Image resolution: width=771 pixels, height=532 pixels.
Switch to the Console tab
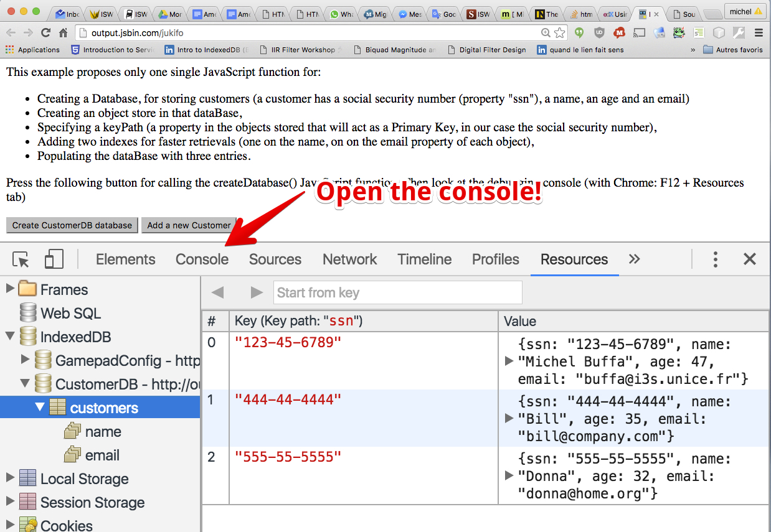[202, 259]
